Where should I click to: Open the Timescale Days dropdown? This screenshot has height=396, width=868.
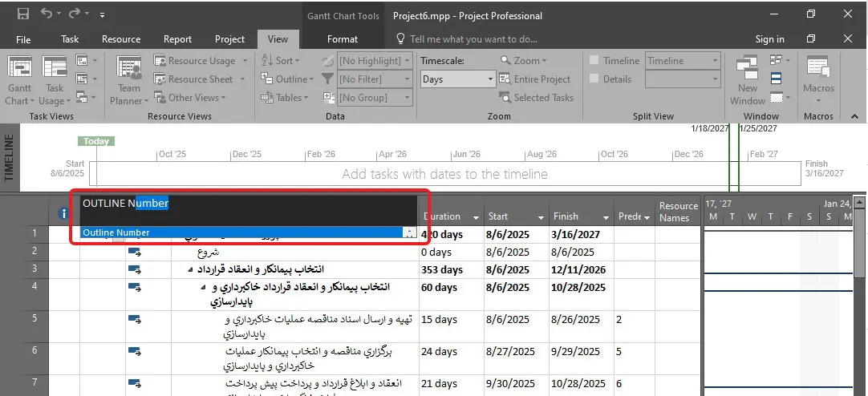[457, 79]
